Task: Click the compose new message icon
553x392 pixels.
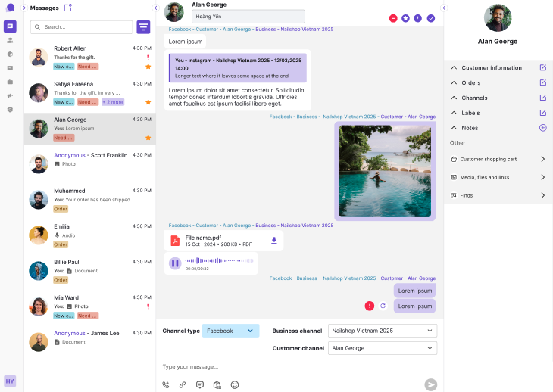Action: [x=68, y=8]
